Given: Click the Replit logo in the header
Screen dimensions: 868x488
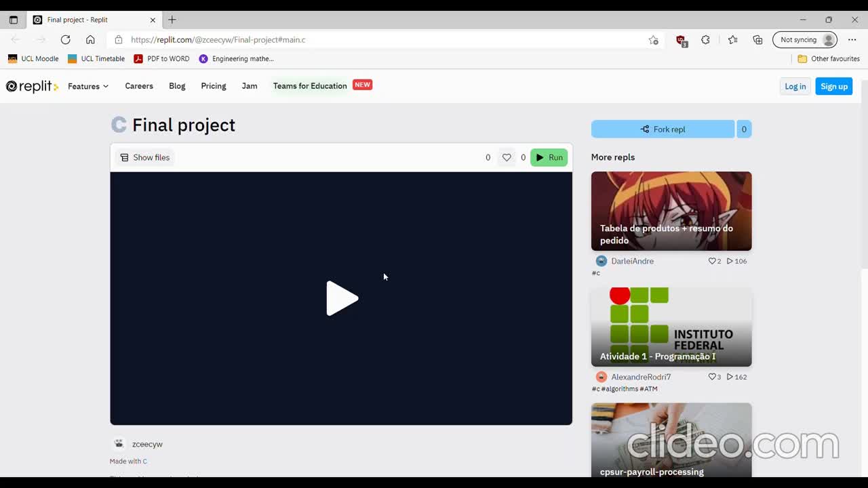Looking at the screenshot, I should pos(31,86).
